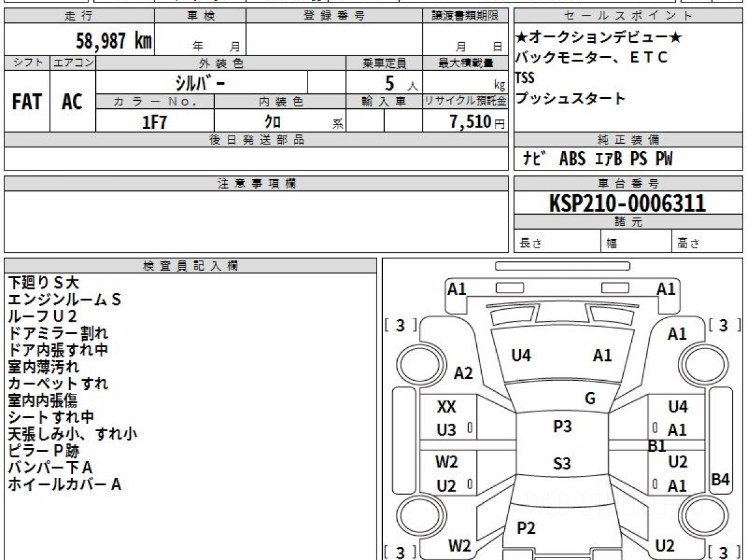Click the 検査員記入欄 section header
This screenshot has width=747, height=560.
(190, 266)
